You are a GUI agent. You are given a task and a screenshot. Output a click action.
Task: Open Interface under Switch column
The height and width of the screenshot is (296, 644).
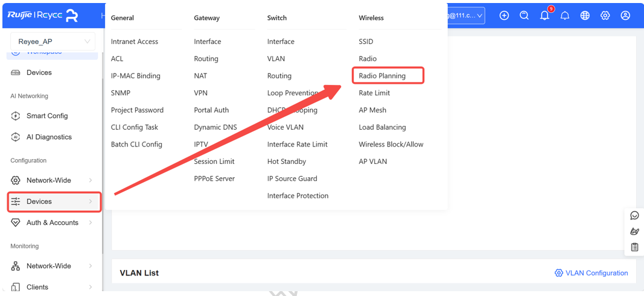(x=281, y=42)
